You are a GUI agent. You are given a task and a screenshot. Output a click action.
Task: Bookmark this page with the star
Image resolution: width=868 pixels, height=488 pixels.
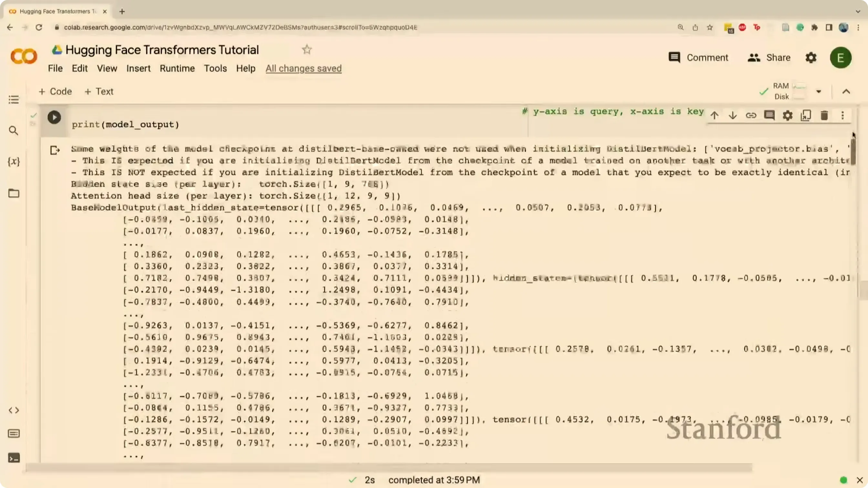click(x=710, y=27)
